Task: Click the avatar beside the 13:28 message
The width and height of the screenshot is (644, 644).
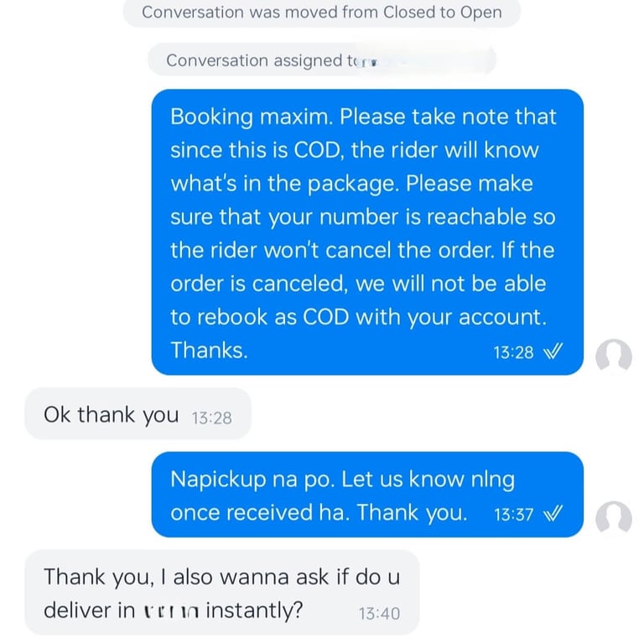Action: [x=614, y=356]
